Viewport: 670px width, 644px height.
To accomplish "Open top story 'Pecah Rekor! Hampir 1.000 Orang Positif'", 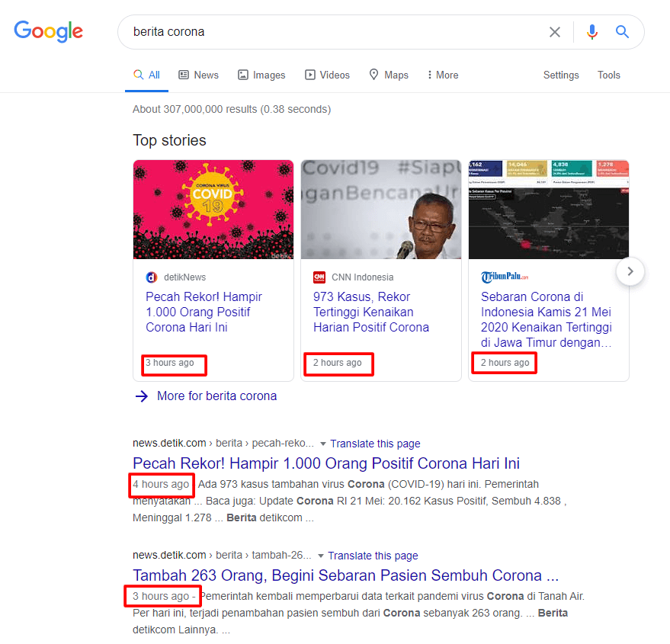I will [204, 312].
